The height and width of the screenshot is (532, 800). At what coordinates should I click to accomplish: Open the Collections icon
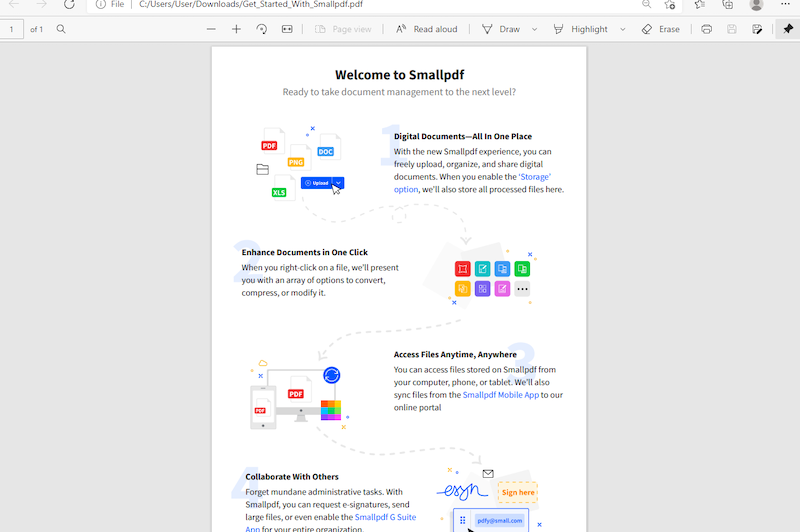[728, 5]
